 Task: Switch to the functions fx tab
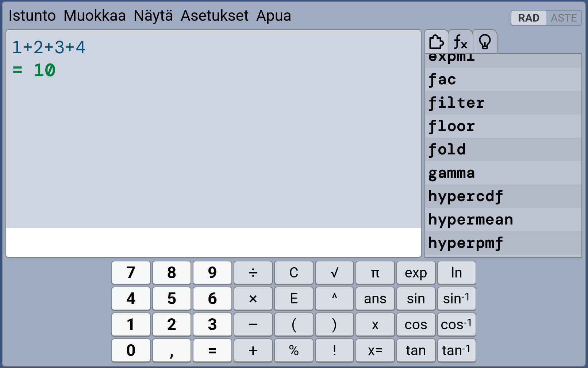click(x=461, y=42)
